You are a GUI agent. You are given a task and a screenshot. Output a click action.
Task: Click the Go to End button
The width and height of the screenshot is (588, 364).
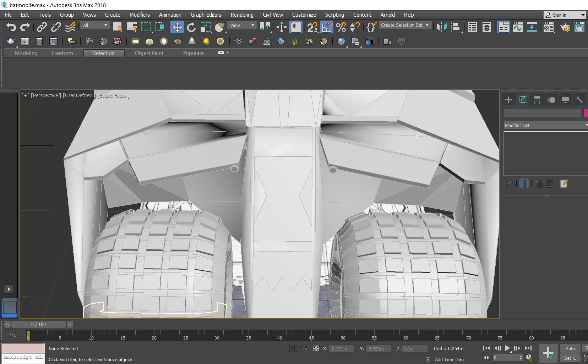coord(528,348)
